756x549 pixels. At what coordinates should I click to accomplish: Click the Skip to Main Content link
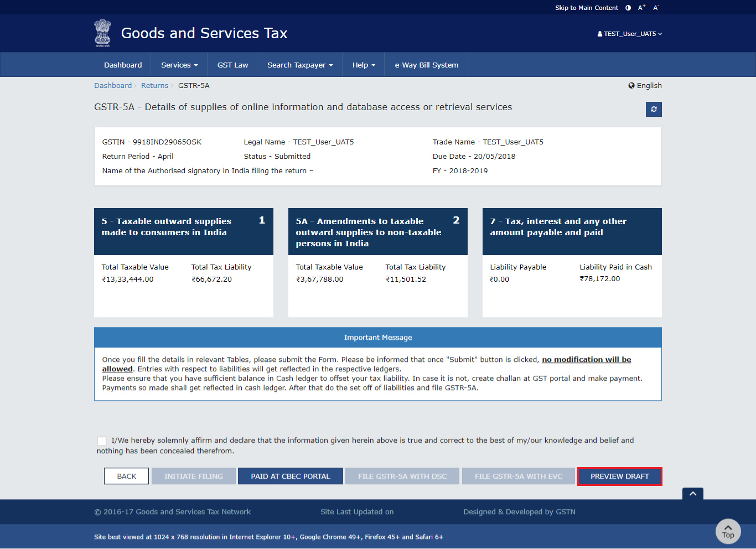587,8
